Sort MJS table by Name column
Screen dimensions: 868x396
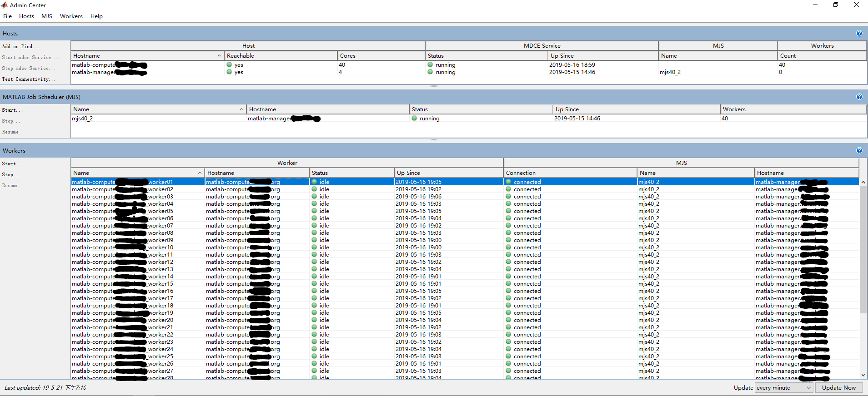click(x=158, y=109)
